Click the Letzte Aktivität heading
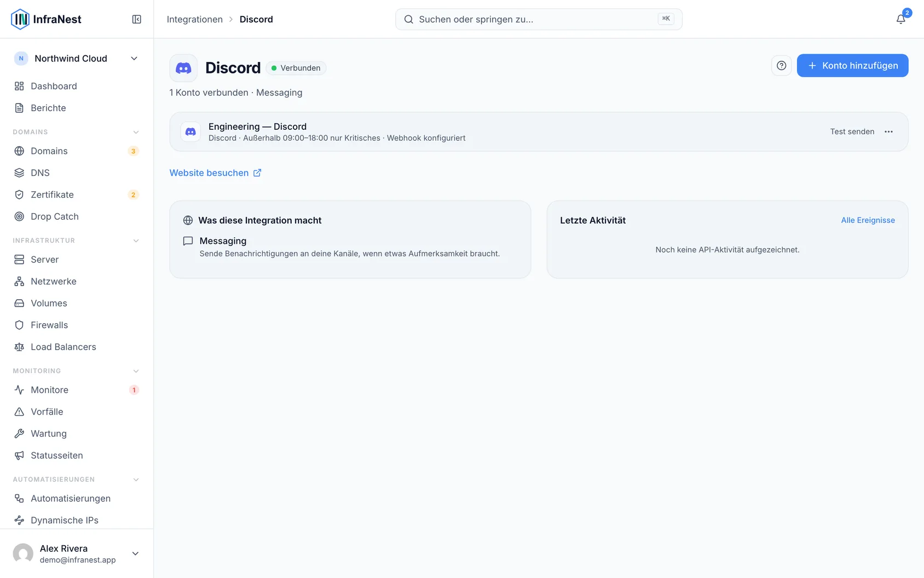Screen dimensions: 924x578 pos(593,220)
